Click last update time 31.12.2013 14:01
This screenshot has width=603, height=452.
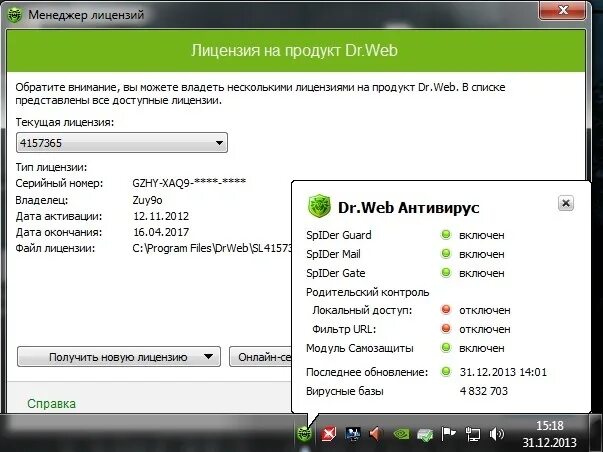pyautogui.click(x=503, y=372)
